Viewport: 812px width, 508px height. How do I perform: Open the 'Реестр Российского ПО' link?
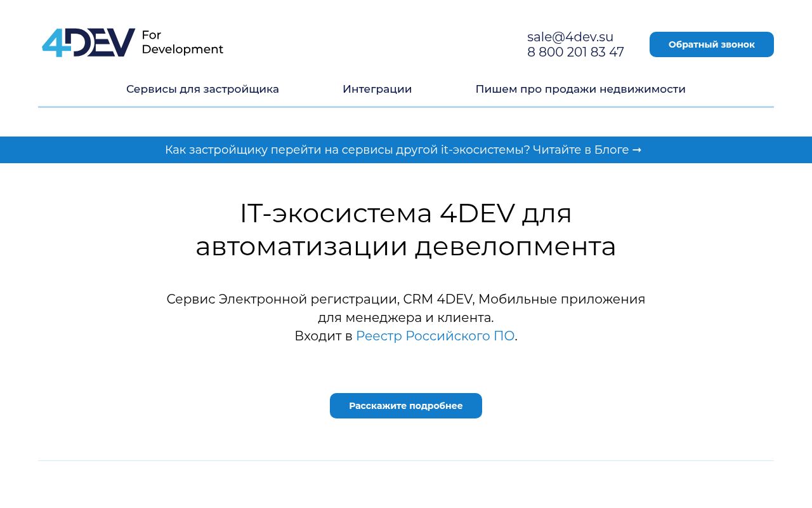(435, 335)
